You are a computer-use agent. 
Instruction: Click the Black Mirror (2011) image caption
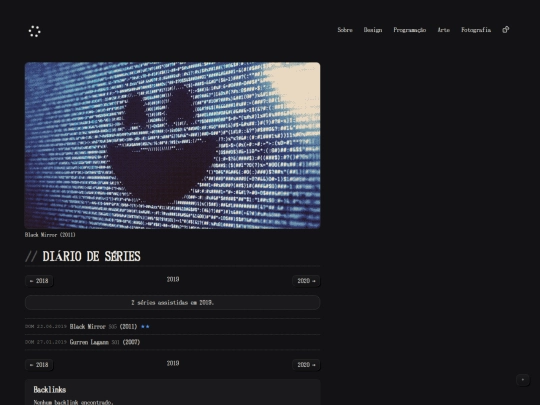tap(50, 235)
